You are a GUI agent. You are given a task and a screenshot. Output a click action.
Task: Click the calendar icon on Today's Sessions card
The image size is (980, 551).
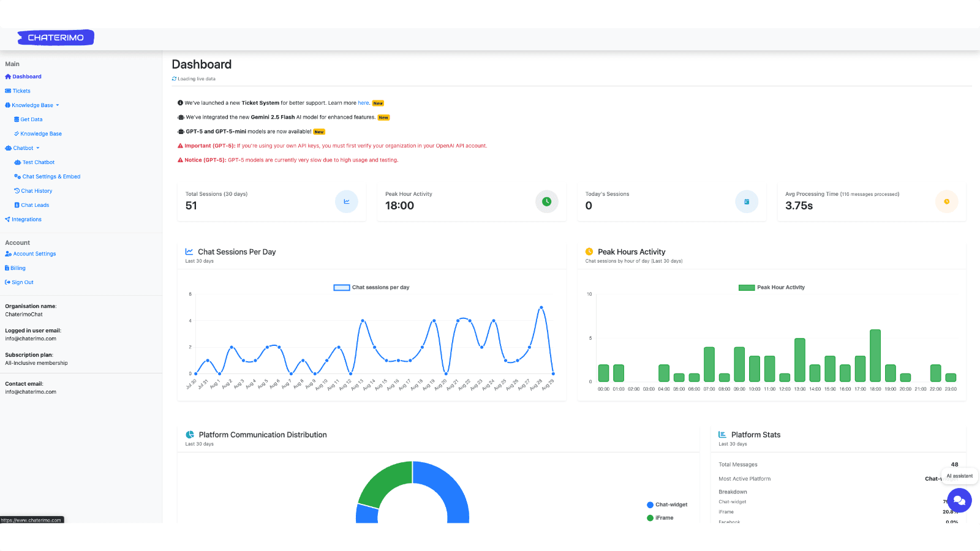747,201
